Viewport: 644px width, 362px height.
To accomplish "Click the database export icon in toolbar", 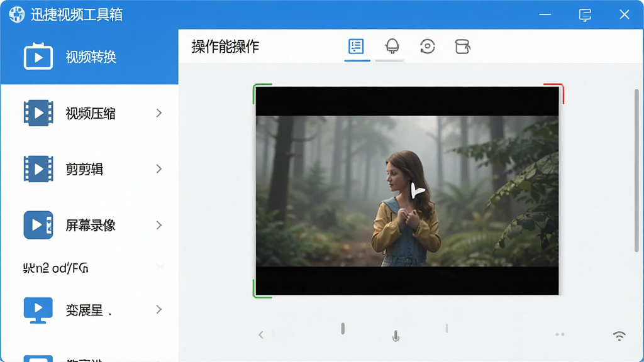I will 462,47.
